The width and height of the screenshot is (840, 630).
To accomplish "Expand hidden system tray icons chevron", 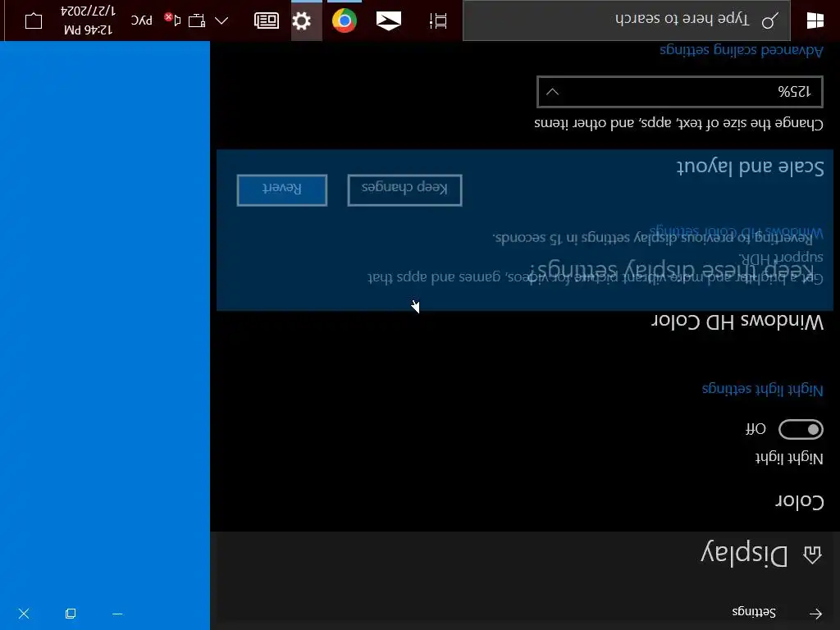I will pyautogui.click(x=221, y=21).
